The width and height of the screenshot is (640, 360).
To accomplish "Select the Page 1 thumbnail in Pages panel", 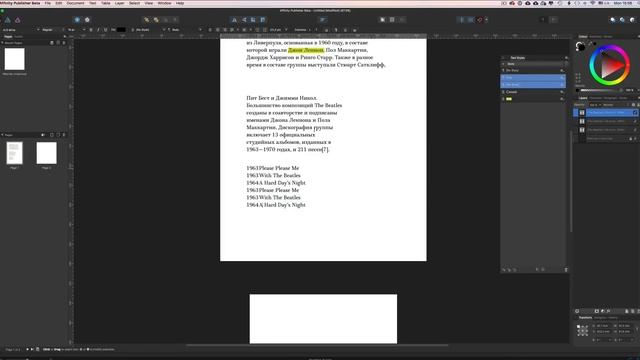I will click(14, 153).
